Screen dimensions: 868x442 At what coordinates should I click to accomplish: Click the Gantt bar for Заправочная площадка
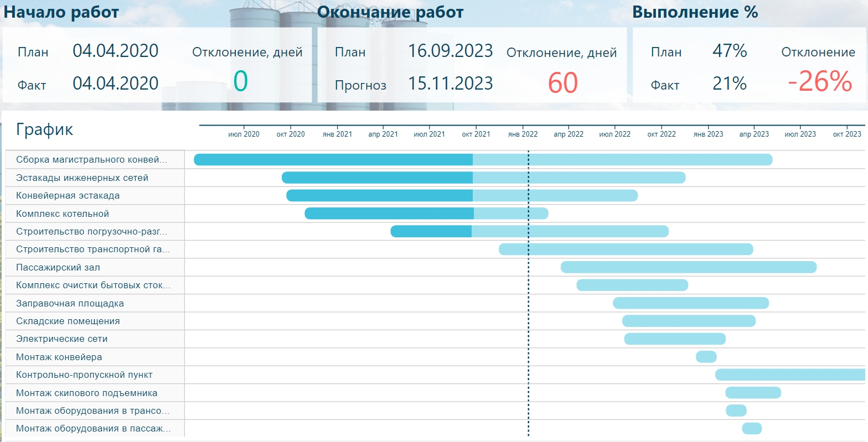point(691,303)
